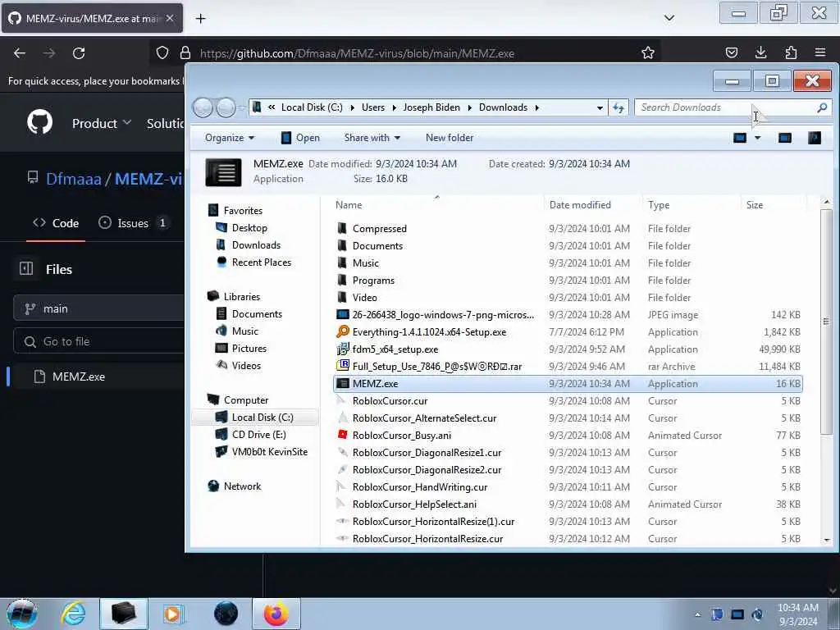Switch to the GitHub Code tab
840x630 pixels.
pyautogui.click(x=56, y=223)
